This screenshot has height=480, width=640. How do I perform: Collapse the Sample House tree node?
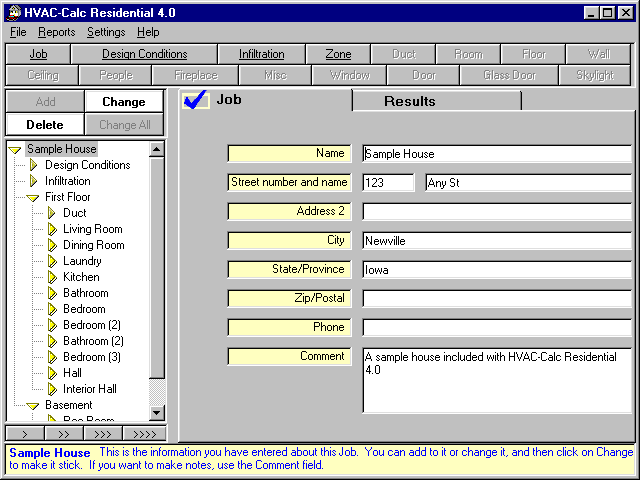click(15, 150)
